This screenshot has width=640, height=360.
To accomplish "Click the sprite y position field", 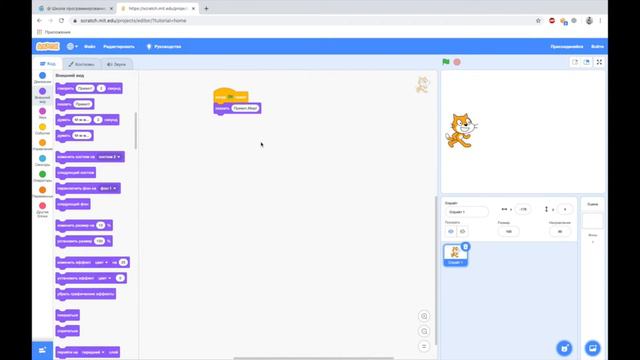I will [565, 209].
